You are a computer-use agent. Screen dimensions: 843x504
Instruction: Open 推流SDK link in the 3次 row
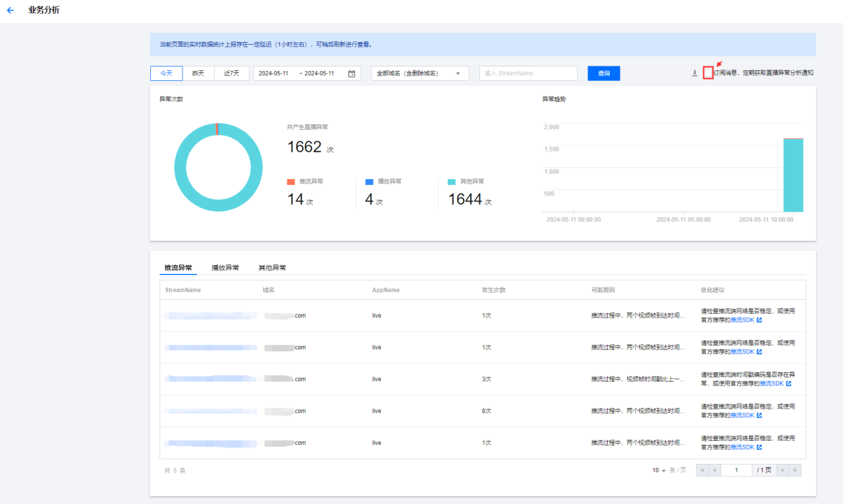pyautogui.click(x=771, y=384)
